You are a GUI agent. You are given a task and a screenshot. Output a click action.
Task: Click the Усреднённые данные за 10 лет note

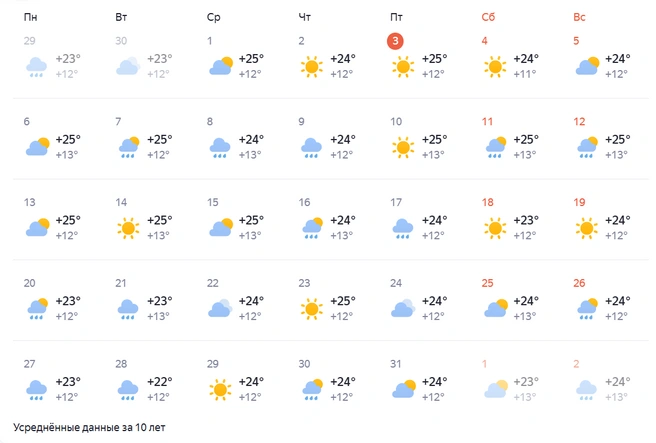pyautogui.click(x=89, y=428)
